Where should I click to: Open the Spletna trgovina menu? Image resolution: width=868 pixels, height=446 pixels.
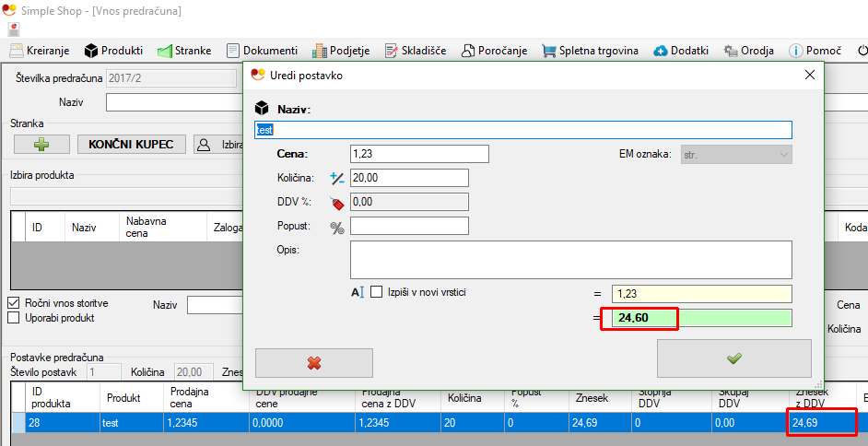coord(590,51)
